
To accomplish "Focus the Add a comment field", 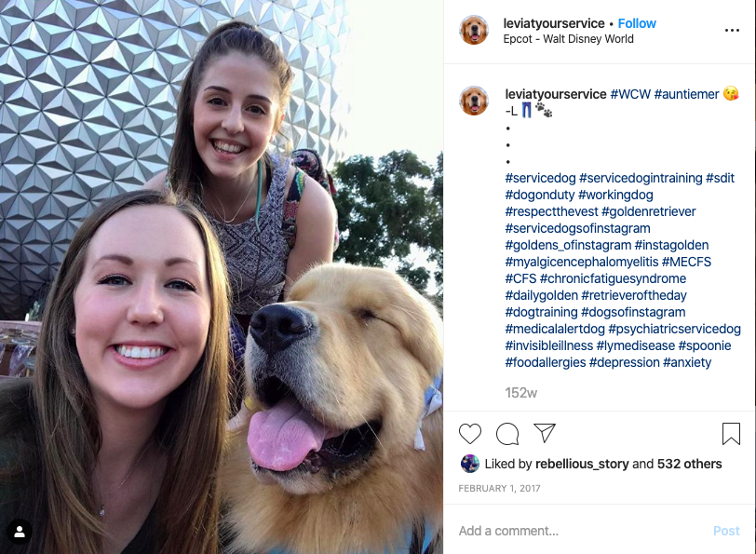I will click(x=578, y=531).
